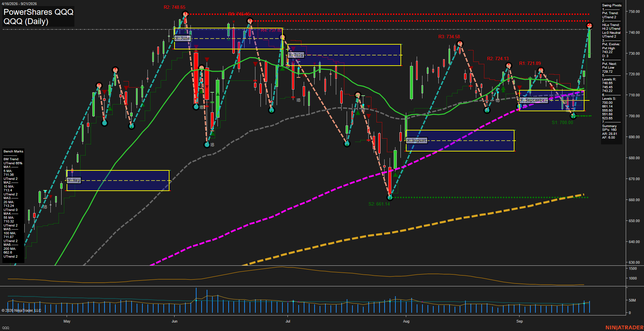
Task: Click the Jun label on the date axis
Action: 175,321
